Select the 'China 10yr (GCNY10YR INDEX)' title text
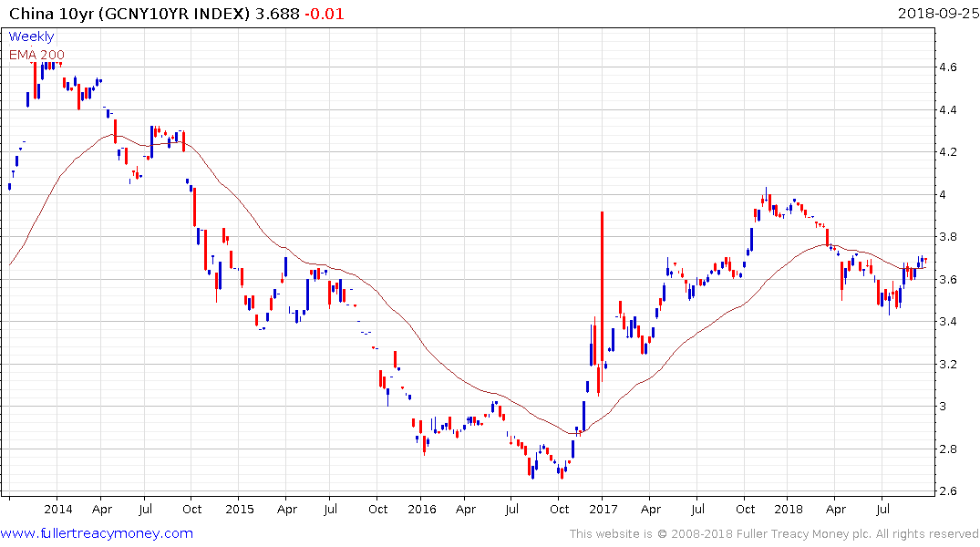This screenshot has width=980, height=547. pyautogui.click(x=129, y=14)
